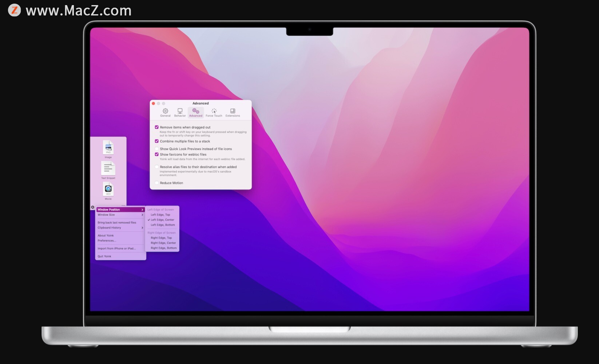Select the Text Snippet document icon
Screen dimensions: 599x364
[108, 168]
